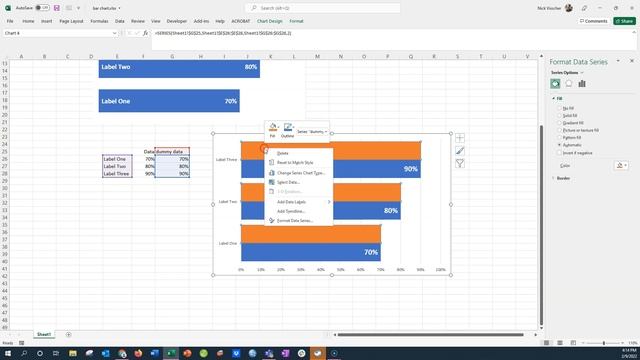The image size is (640, 360).
Task: Select the Automatic fill radio option
Action: (x=560, y=145)
